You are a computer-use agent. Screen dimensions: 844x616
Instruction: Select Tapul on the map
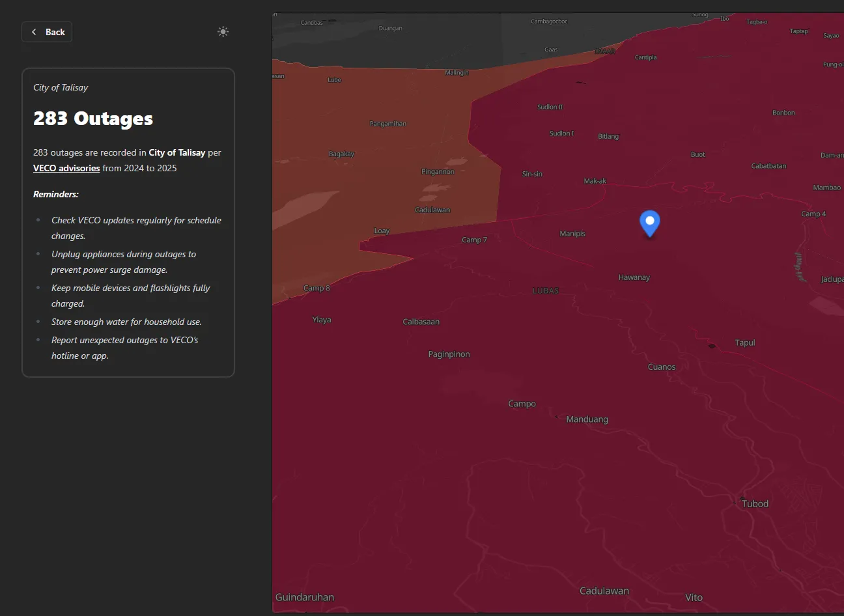[x=744, y=343]
